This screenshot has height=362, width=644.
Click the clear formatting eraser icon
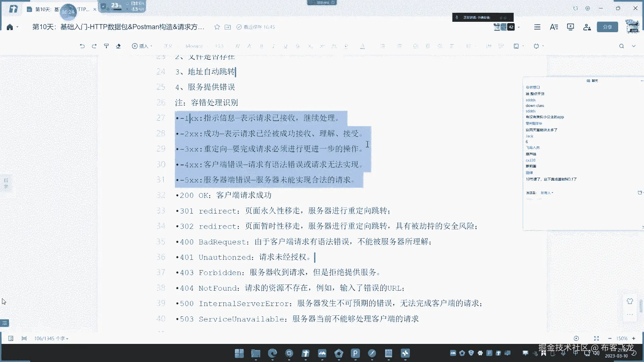pyautogui.click(x=118, y=46)
